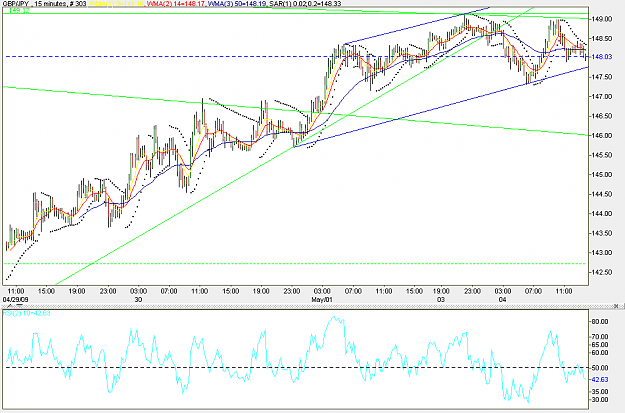This screenshot has height=413, width=625.
Task: Click the blue 148.03 current price tag
Action: (x=601, y=57)
